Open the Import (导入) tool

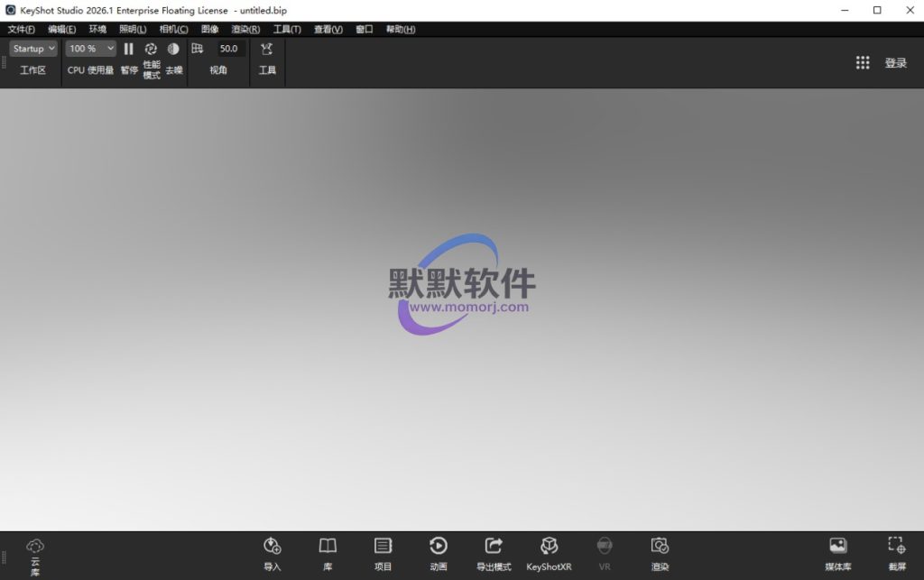pos(272,552)
